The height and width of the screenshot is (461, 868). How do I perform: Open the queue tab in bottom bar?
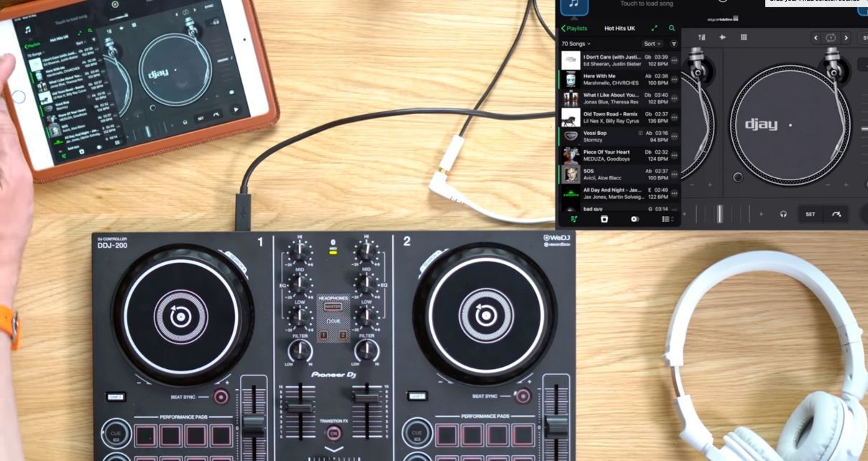[x=604, y=219]
